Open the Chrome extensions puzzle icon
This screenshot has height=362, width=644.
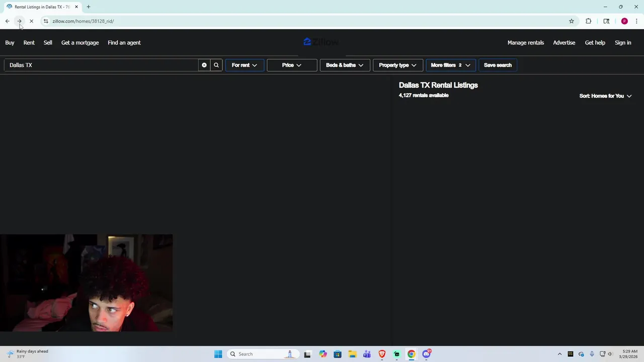[x=588, y=21]
